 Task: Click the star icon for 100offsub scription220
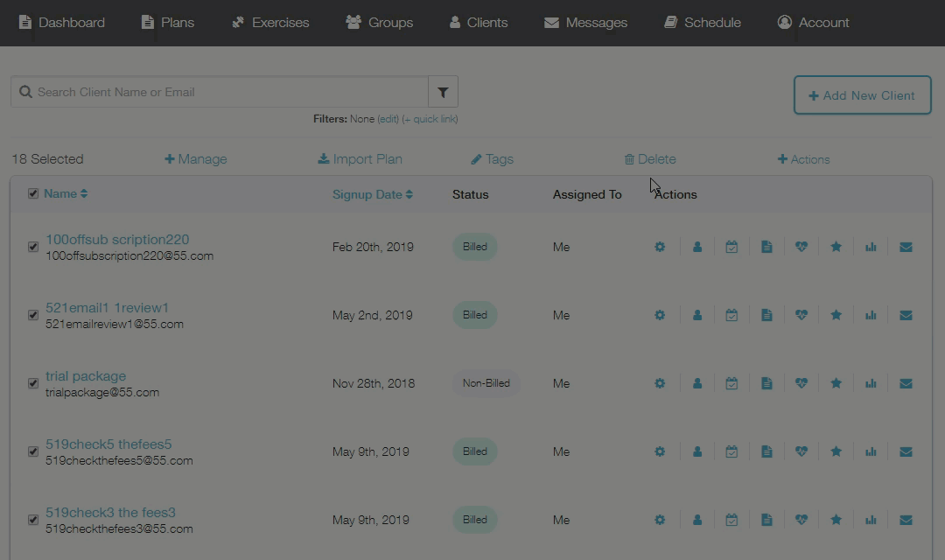tap(836, 247)
